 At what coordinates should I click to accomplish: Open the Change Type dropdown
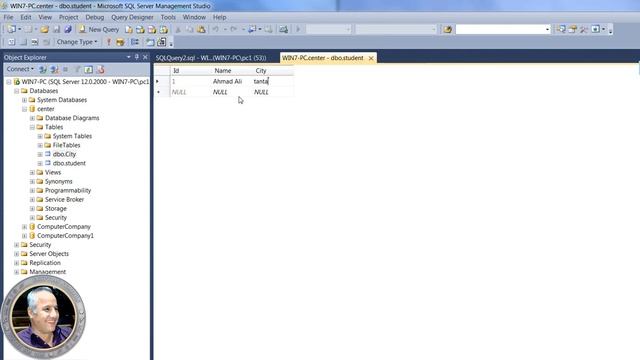(77, 42)
